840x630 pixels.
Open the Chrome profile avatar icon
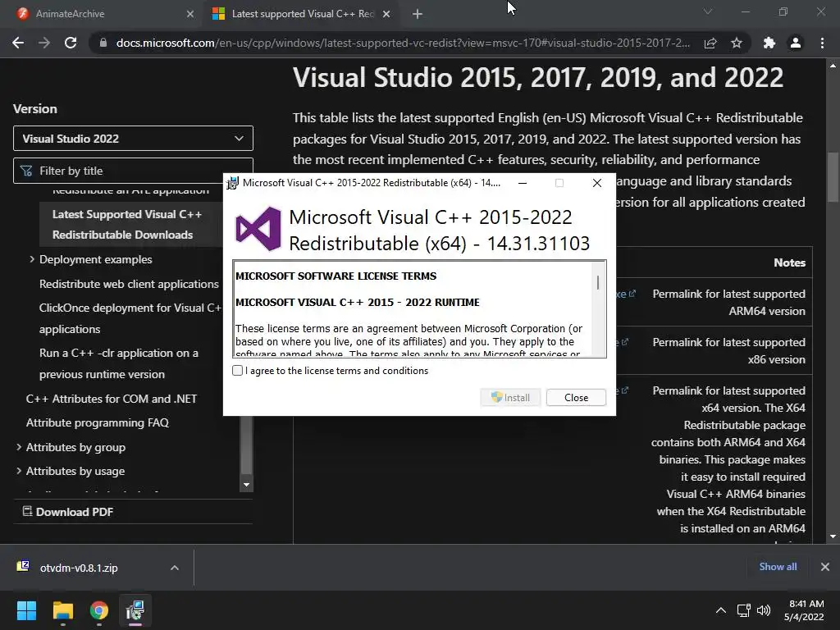(x=796, y=43)
